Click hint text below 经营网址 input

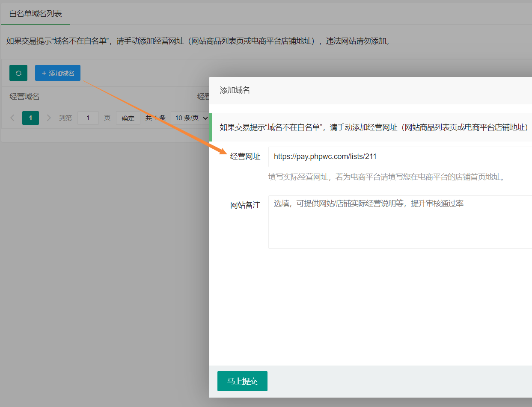pos(386,177)
